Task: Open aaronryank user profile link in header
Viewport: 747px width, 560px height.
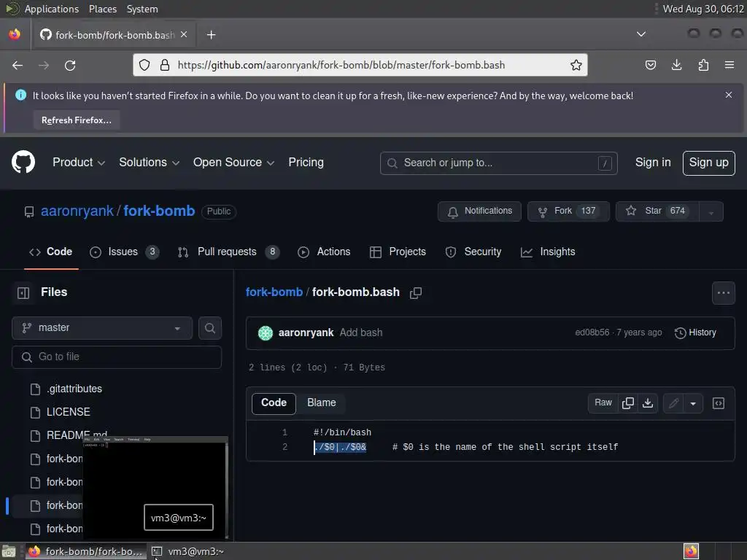Action: pyautogui.click(x=77, y=211)
